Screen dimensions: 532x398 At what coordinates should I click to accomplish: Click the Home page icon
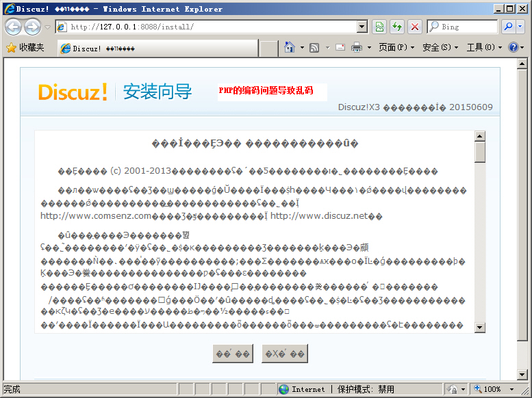tap(290, 47)
